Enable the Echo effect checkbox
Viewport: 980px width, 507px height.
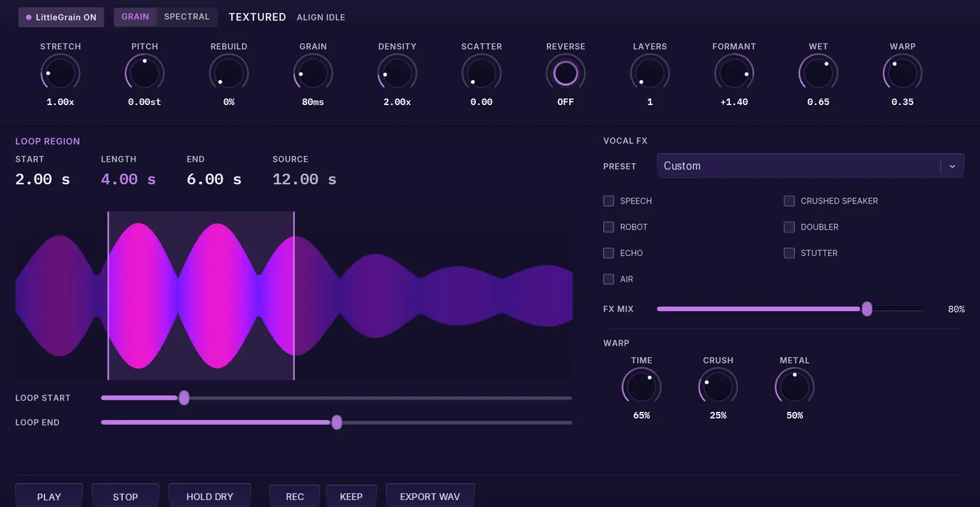[608, 253]
